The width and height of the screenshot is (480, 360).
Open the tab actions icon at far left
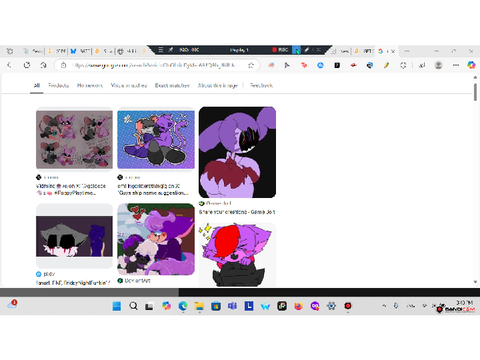pyautogui.click(x=10, y=51)
